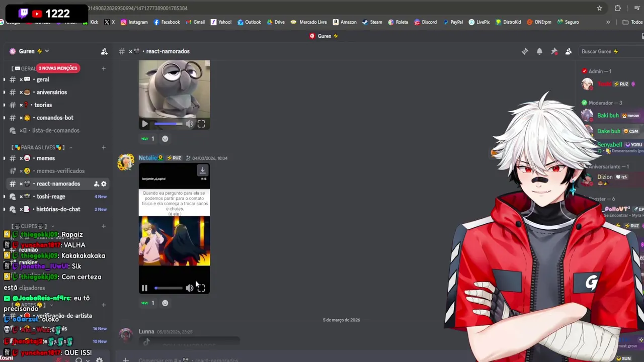Download Netalie's video attachment

tap(202, 170)
